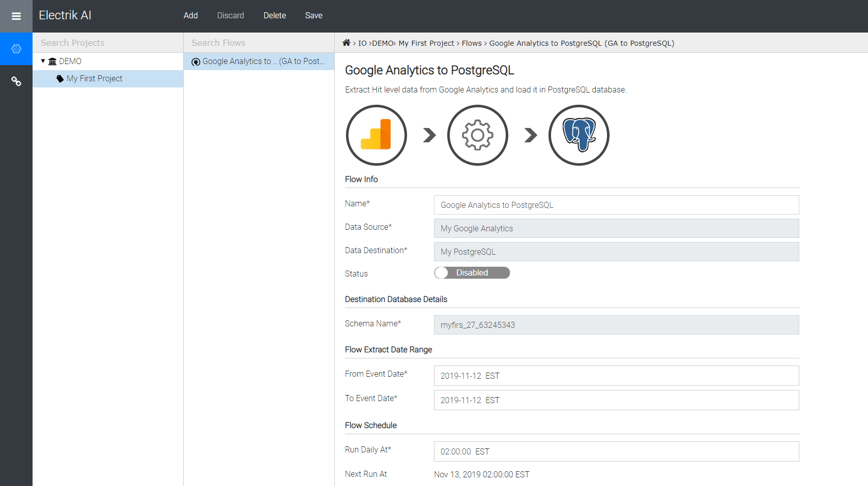868x486 pixels.
Task: Click the bank icon next to DEMO
Action: click(53, 61)
